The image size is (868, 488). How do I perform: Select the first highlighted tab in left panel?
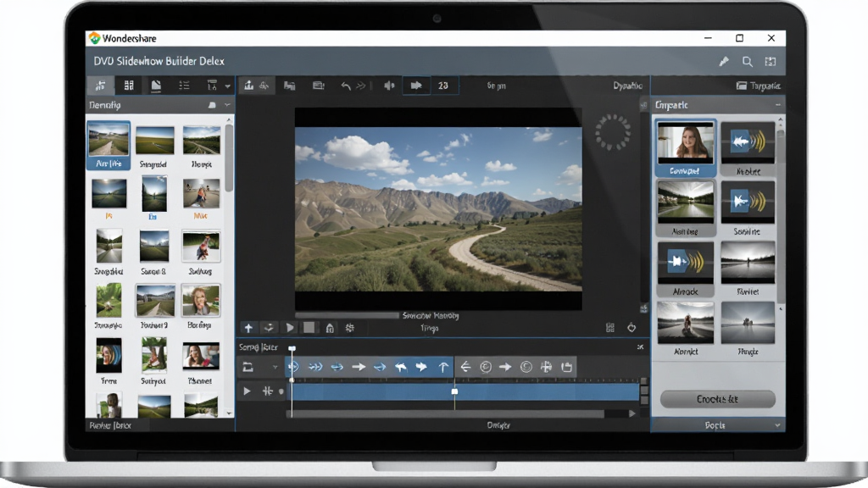101,86
